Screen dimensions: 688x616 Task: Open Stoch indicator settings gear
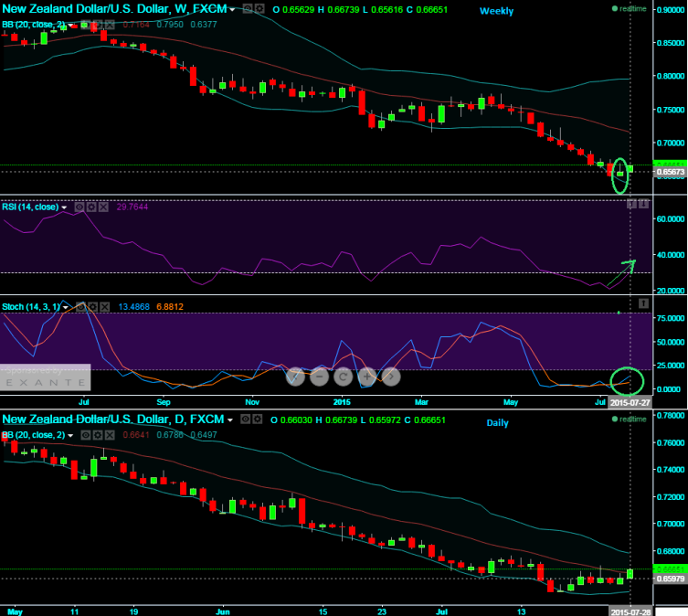(91, 307)
